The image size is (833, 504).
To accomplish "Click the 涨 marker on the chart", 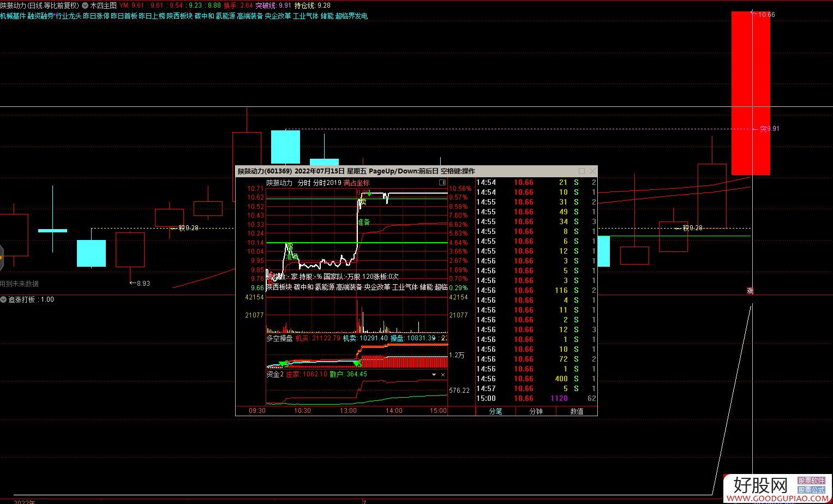I will click(x=750, y=291).
